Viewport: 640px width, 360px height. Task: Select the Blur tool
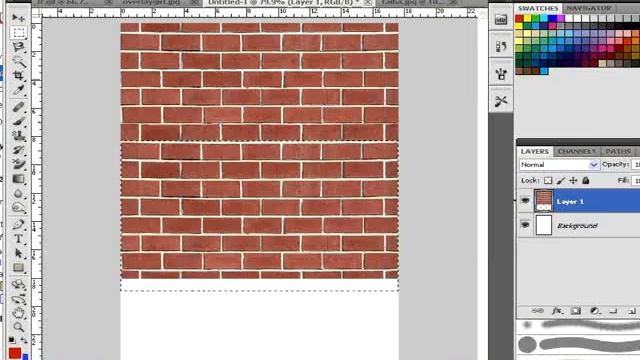18,193
